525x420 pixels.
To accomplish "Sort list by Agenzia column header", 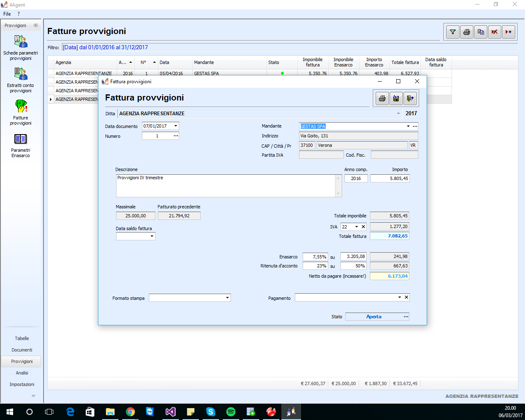I will point(86,62).
